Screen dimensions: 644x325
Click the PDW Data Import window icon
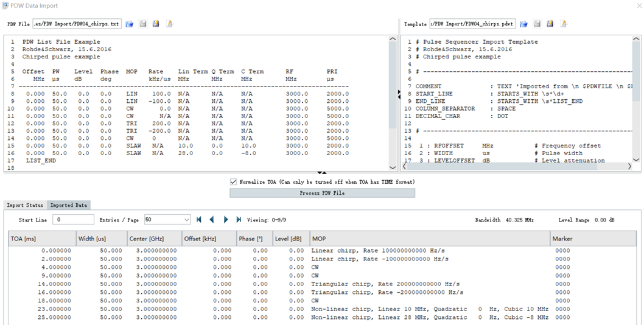tap(5, 5)
